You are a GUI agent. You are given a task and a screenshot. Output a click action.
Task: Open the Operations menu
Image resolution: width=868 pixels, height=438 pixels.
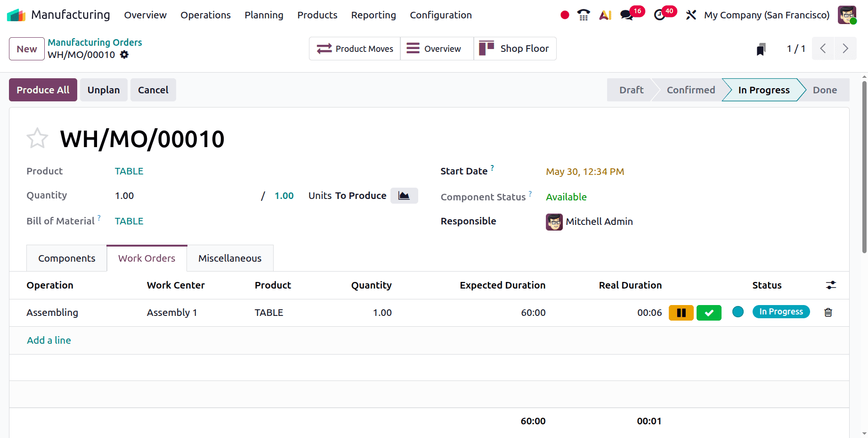tap(206, 15)
